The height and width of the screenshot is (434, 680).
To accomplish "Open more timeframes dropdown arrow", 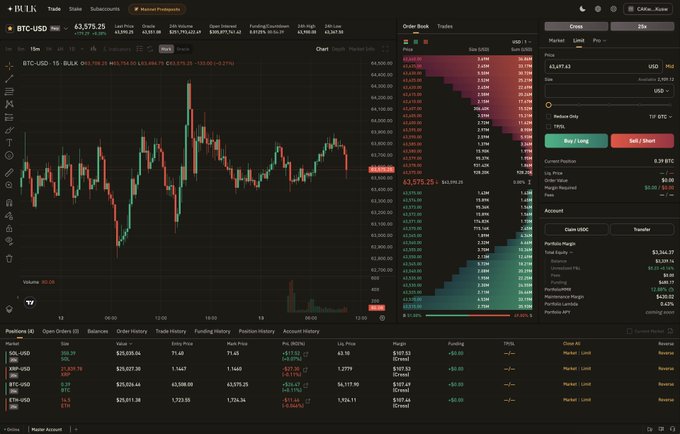I will pos(82,49).
